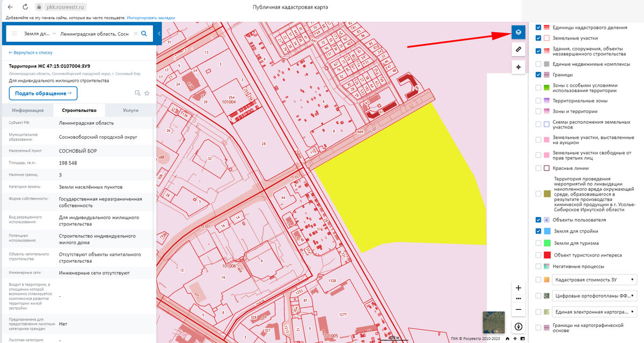
Task: Enable 'Единые недвижимые комплексы' layer
Action: click(x=538, y=64)
